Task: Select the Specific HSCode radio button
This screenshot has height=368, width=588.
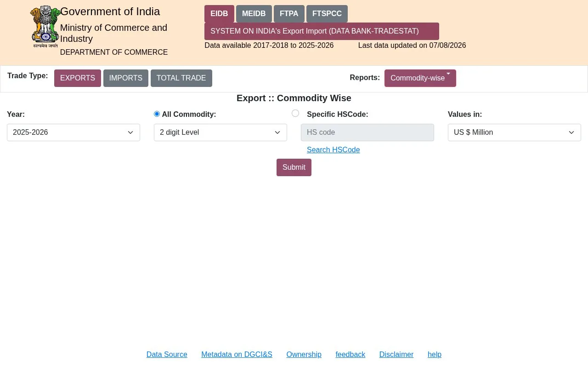Action: (x=295, y=113)
